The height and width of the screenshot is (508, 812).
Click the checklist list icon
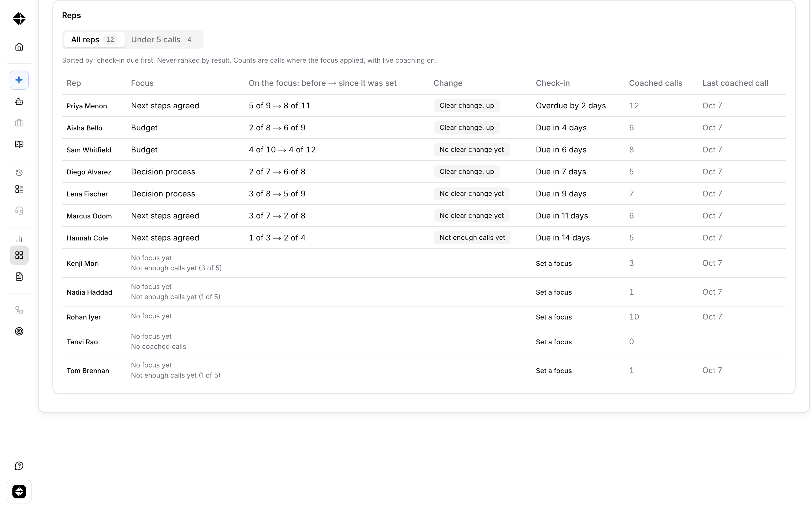coord(19,189)
